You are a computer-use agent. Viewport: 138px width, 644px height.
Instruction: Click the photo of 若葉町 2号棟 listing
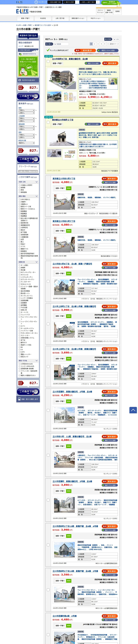pyautogui.click(x=64, y=415)
